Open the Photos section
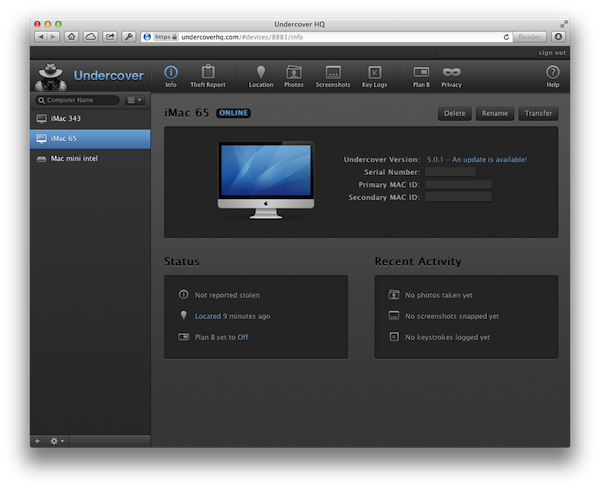This screenshot has width=600, height=489. pyautogui.click(x=293, y=76)
